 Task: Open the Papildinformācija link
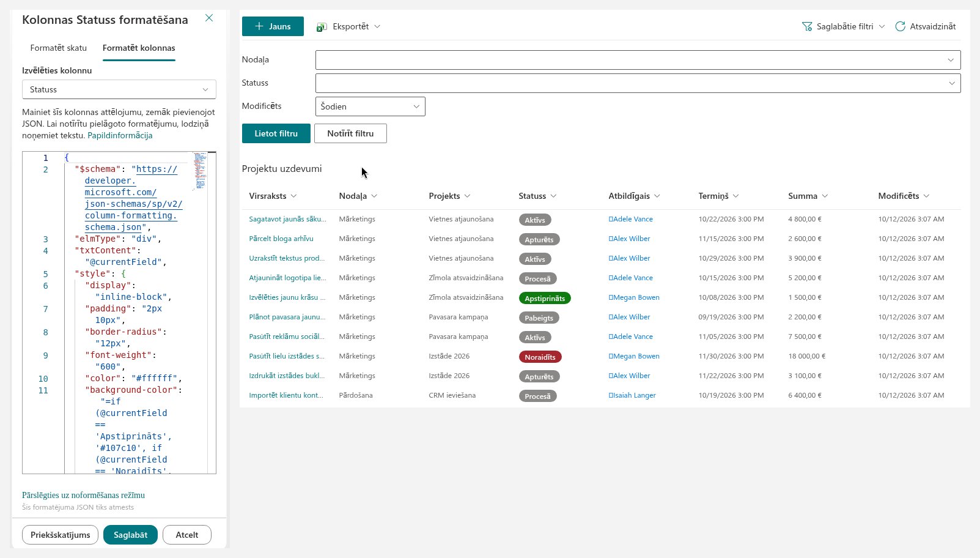tap(120, 135)
